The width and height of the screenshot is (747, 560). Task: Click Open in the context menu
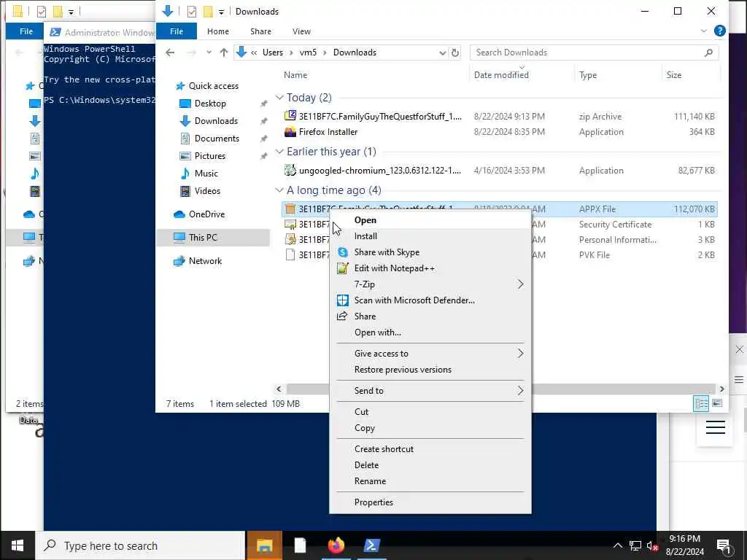(365, 220)
